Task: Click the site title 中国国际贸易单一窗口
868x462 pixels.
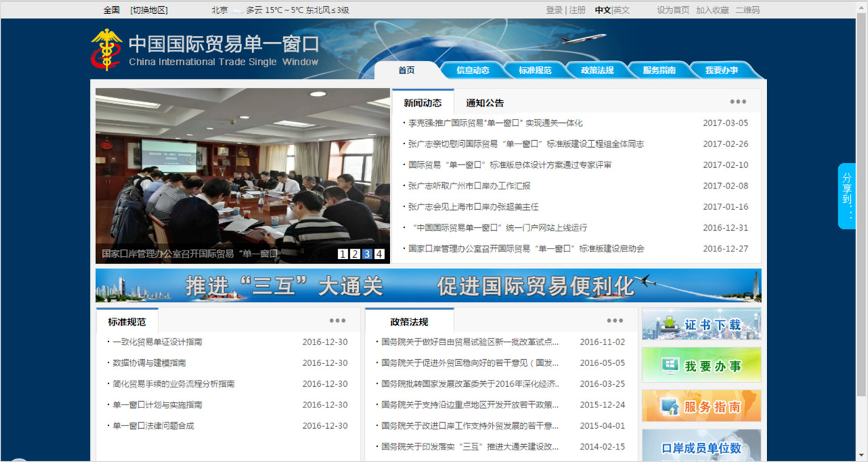Action: click(224, 44)
